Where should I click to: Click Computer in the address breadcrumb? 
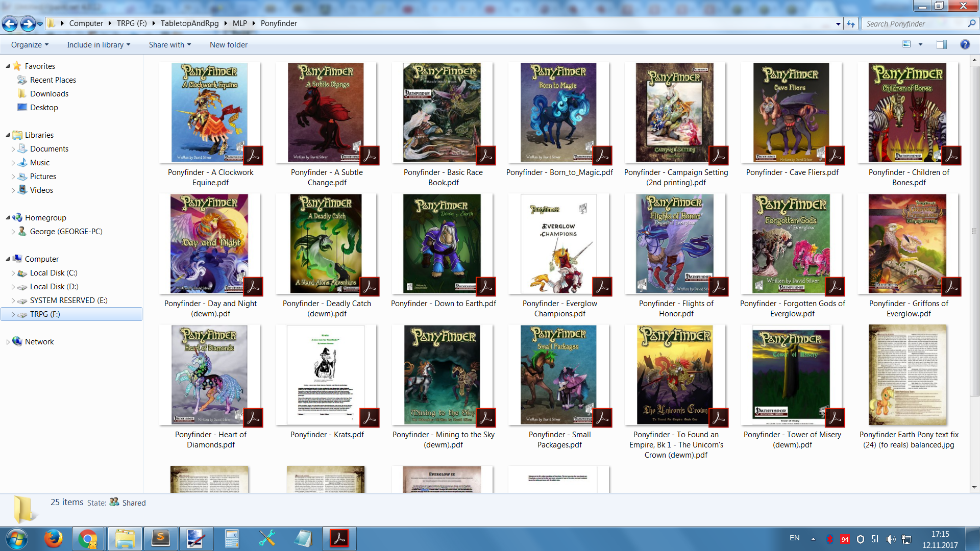(x=86, y=23)
